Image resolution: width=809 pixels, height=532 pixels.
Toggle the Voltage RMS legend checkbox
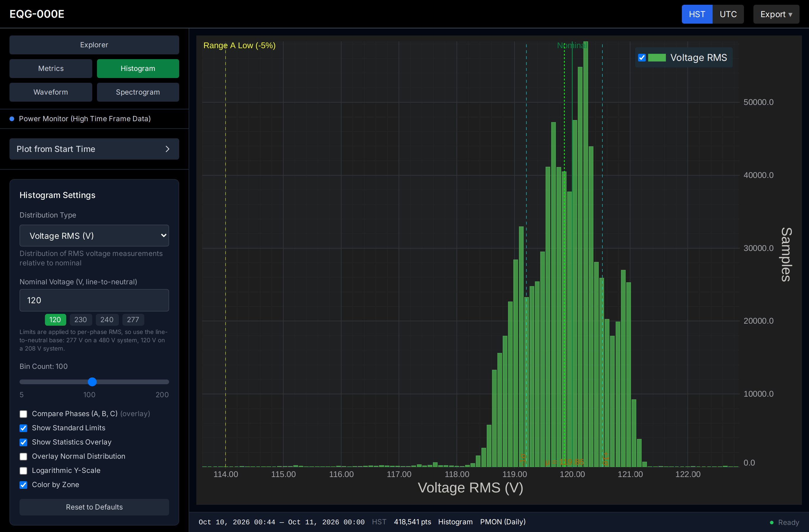(642, 58)
